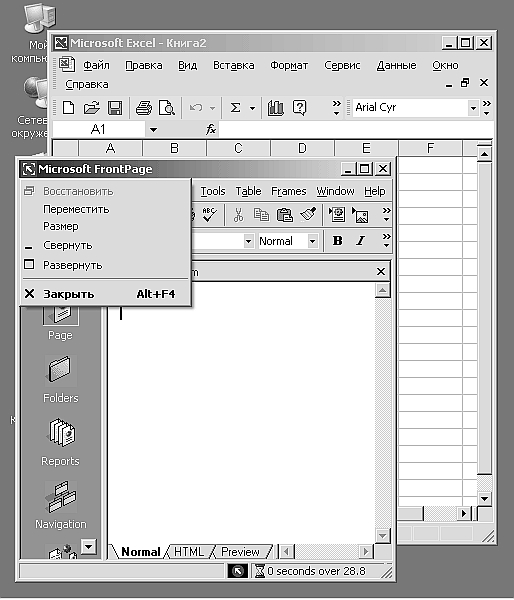This screenshot has width=514, height=600.
Task: Click the Save floppy disk icon
Action: [115, 108]
